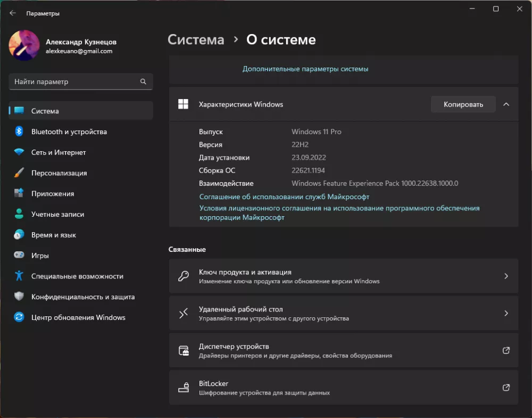Image resolution: width=532 pixels, height=418 pixels.
Task: Click the paintbrush icon for Персонализация
Action: [x=19, y=173]
